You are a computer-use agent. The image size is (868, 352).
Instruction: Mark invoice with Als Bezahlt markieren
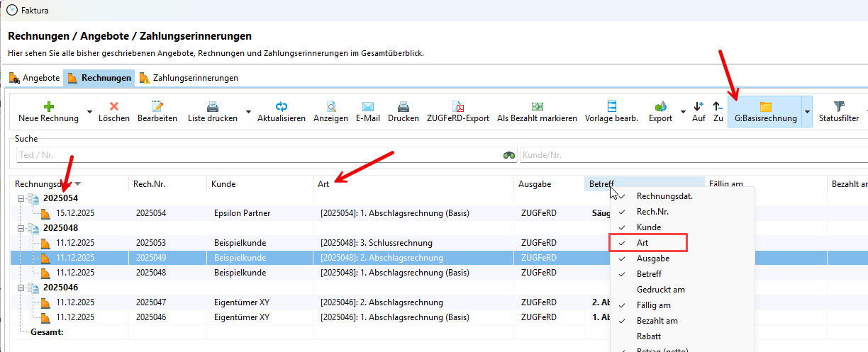click(537, 107)
